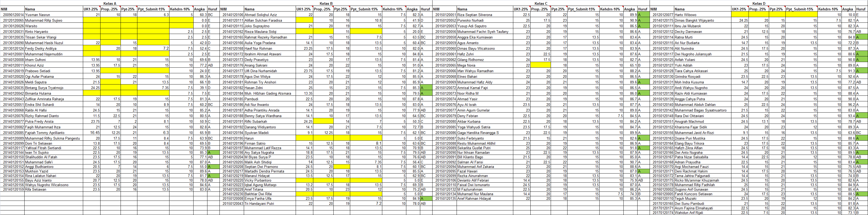
Task: Click the name Devianto Alif Febriari
Action: (485, 180)
